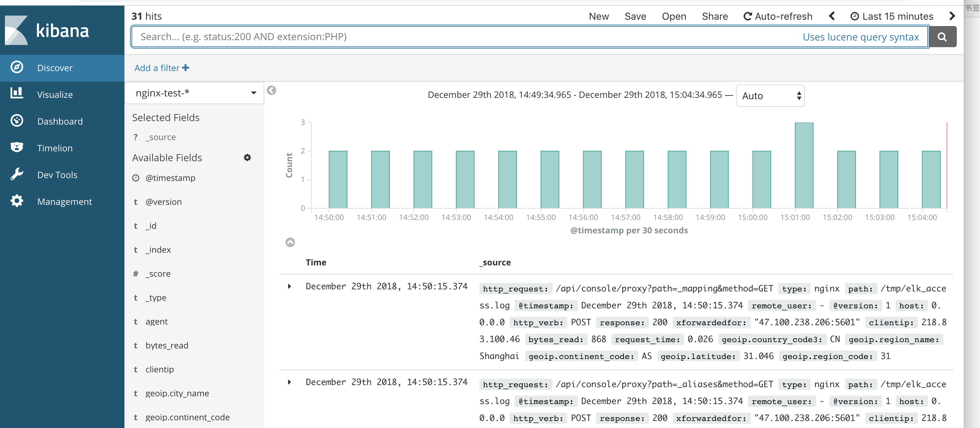
Task: Toggle Auto-refresh setting
Action: (x=778, y=16)
